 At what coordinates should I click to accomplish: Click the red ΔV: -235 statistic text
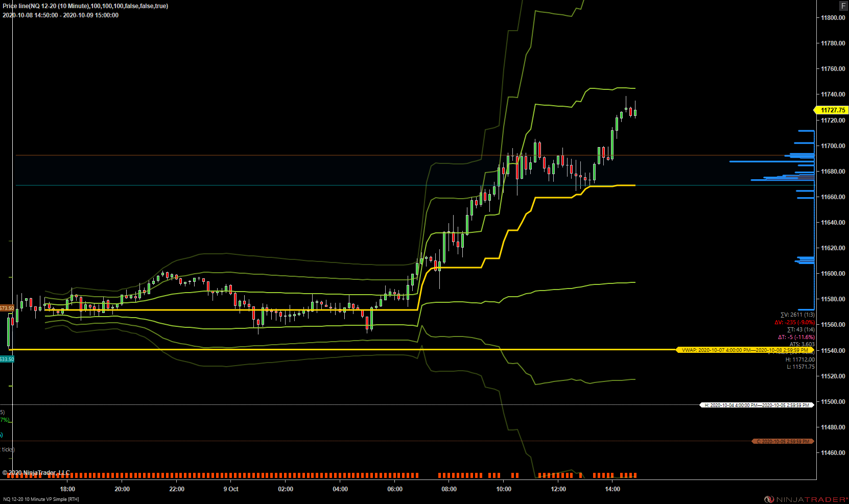(794, 322)
